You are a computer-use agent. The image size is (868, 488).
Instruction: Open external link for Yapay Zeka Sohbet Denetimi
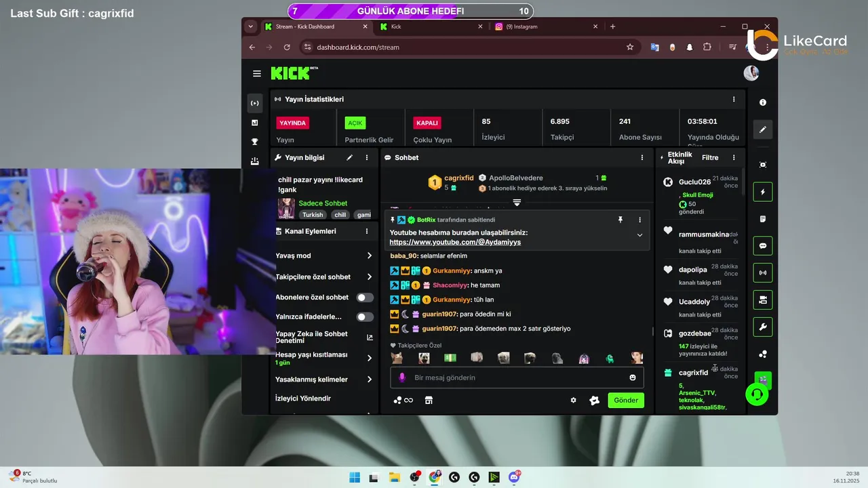[x=370, y=338]
